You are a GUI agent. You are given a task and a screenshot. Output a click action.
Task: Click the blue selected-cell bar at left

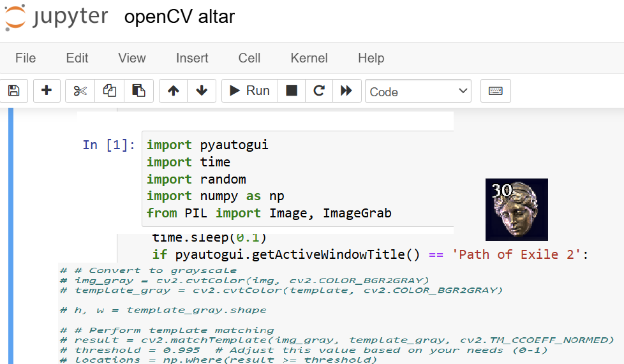11,236
